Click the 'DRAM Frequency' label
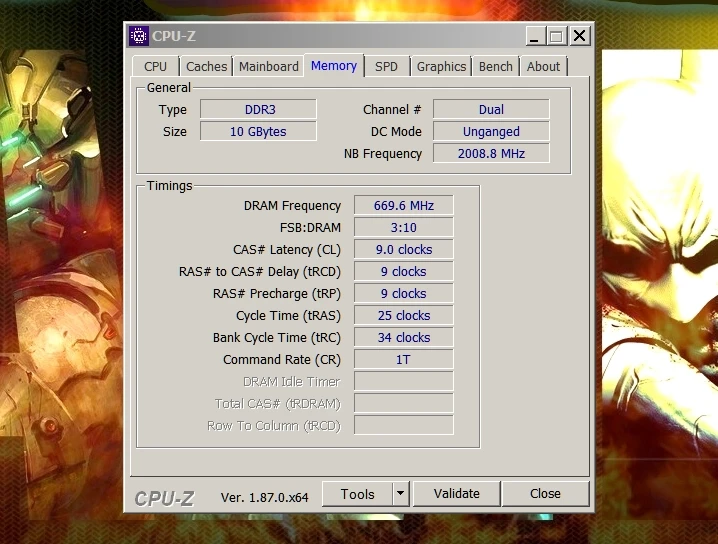The height and width of the screenshot is (544, 718). point(292,206)
